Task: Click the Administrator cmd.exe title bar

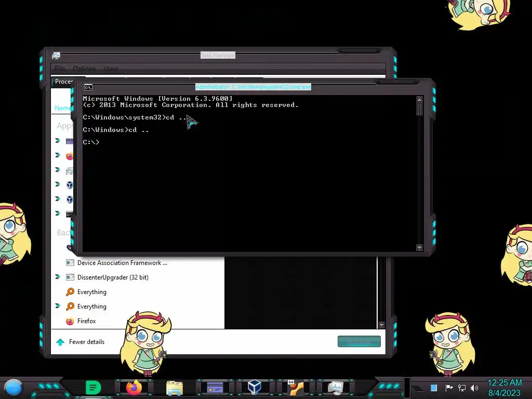Action: [x=253, y=87]
